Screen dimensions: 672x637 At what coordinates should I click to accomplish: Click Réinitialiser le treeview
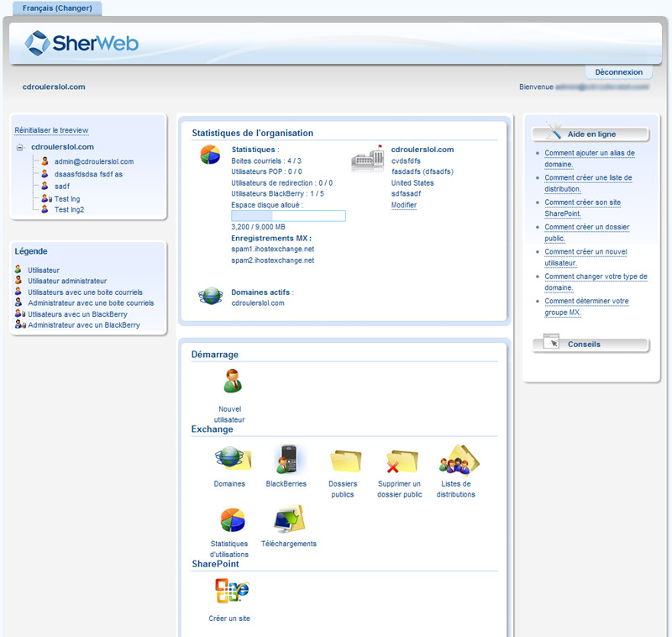click(51, 129)
